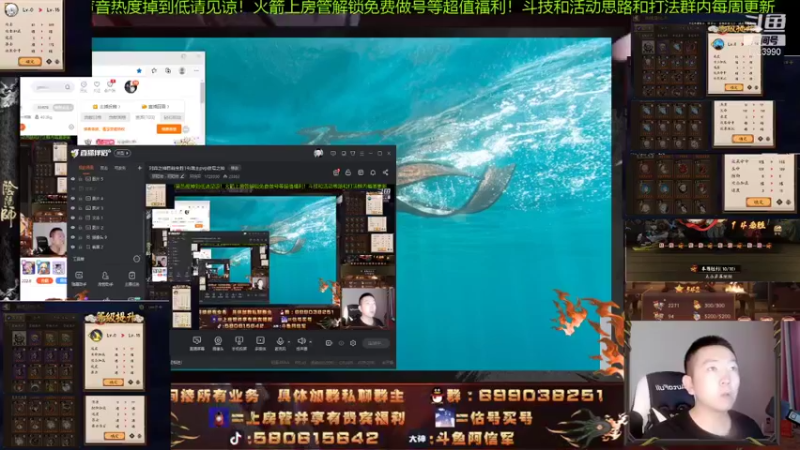The height and width of the screenshot is (450, 800).
Task: Toggle visibility of 图片 3 source
Action: coord(73,208)
